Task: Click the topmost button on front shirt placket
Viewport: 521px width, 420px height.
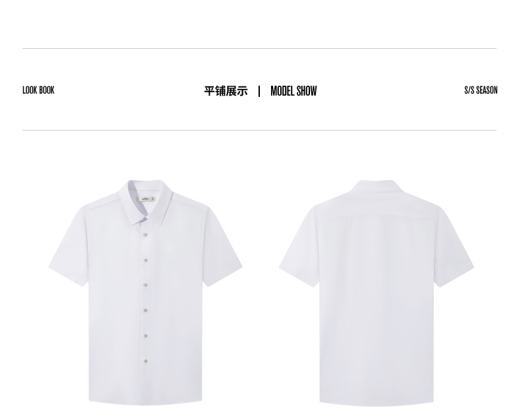Action: [146, 235]
